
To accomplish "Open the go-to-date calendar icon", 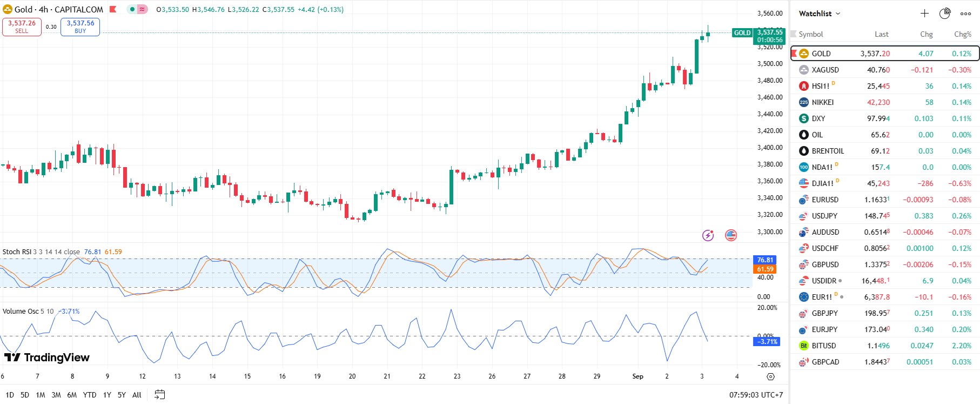I will pyautogui.click(x=159, y=395).
